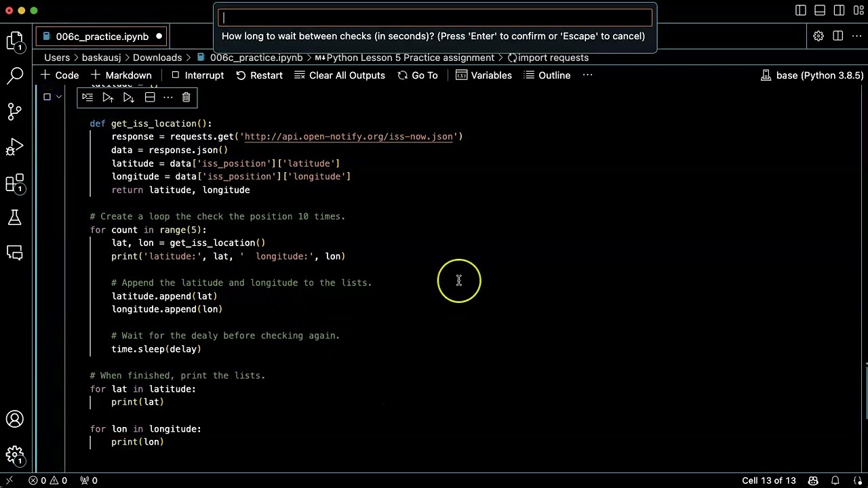Viewport: 868px width, 488px height.
Task: Open the Variables panel
Action: pyautogui.click(x=484, y=75)
